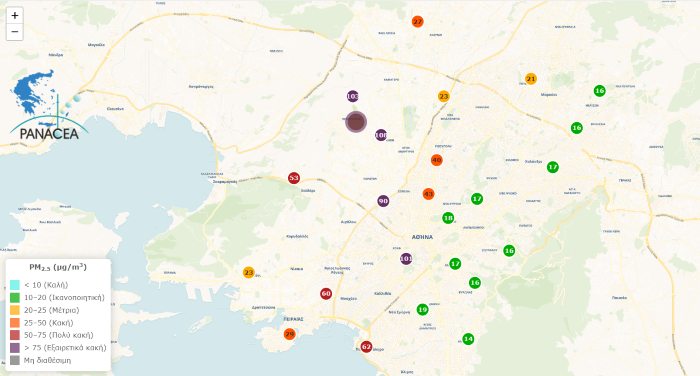Select the green marker showing 18
The image size is (700, 376).
point(448,218)
